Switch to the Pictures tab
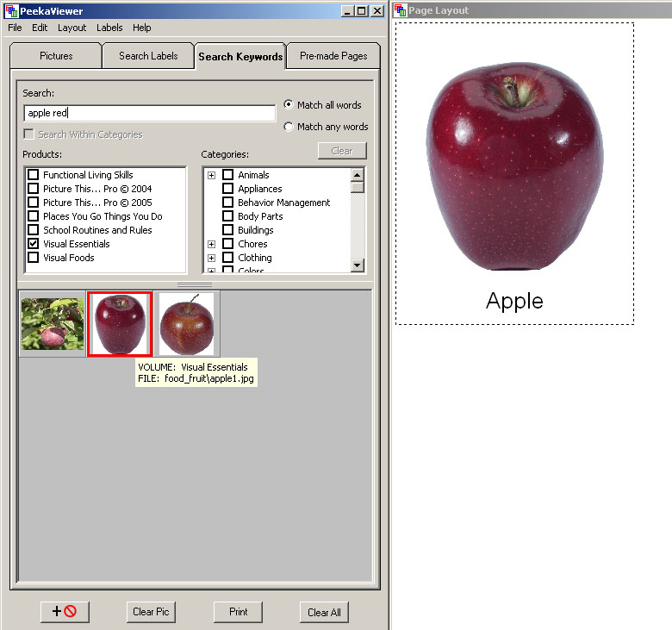 tap(56, 56)
